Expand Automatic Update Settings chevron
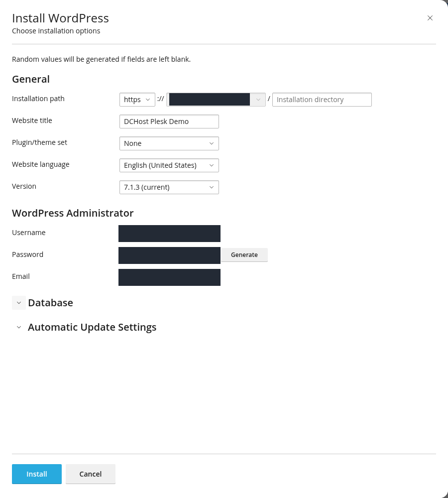 coord(19,327)
